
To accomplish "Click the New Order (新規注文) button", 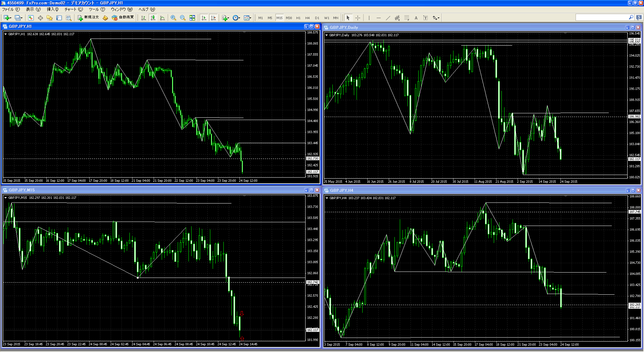I will (88, 17).
